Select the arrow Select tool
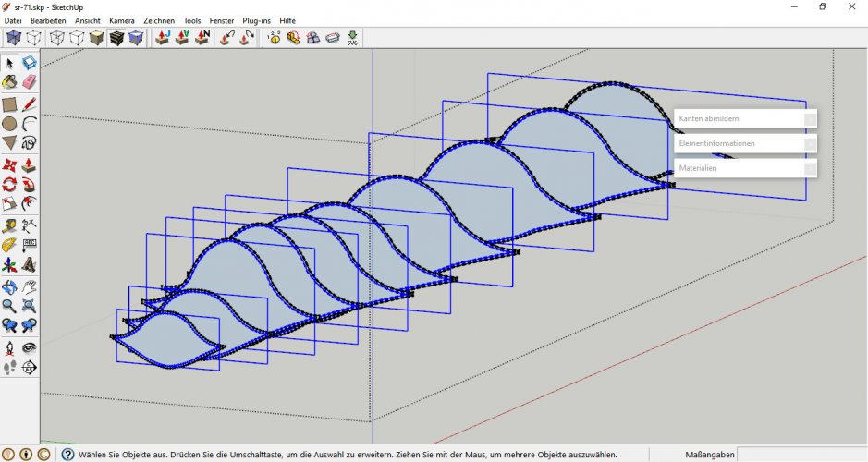Viewport: 868px width, 462px height. pyautogui.click(x=9, y=63)
